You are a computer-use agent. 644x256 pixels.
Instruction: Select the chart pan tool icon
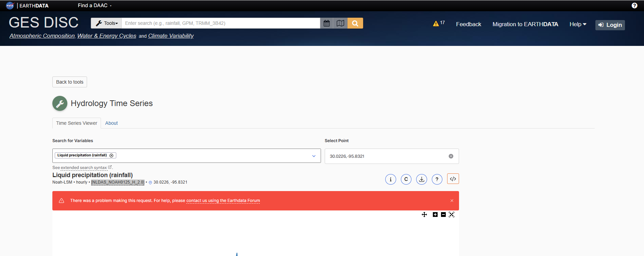(x=424, y=215)
